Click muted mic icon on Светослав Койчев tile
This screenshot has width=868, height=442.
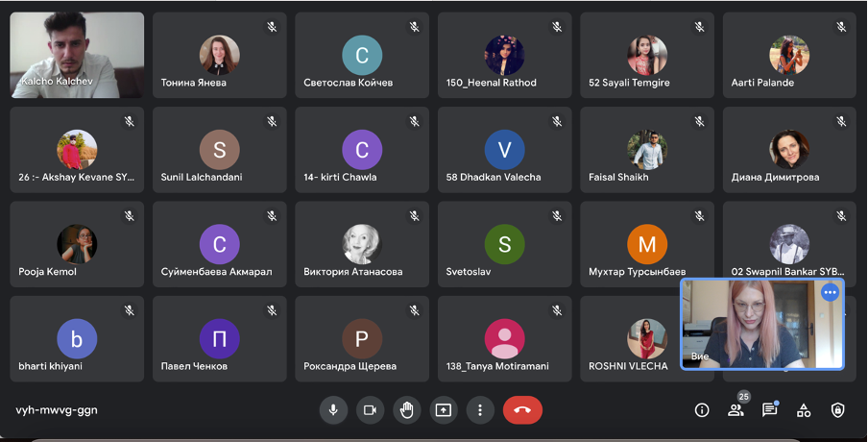pyautogui.click(x=414, y=27)
